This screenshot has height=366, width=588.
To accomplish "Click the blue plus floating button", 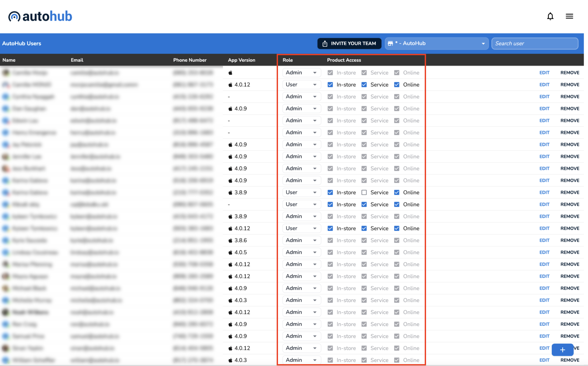I will (x=562, y=350).
